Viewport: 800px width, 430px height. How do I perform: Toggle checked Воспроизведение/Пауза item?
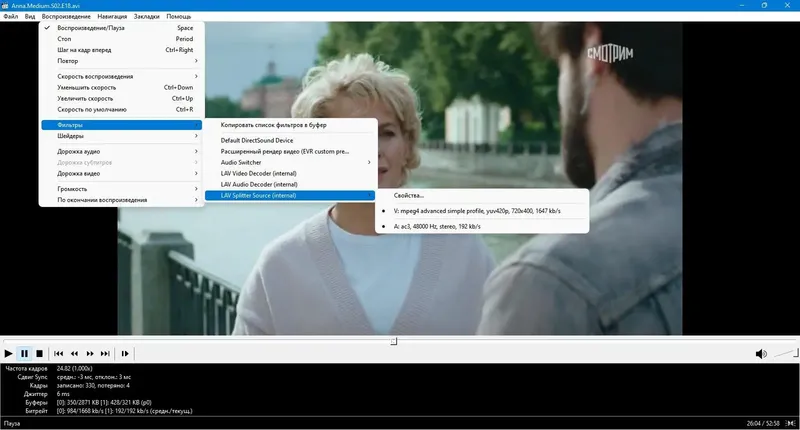pyautogui.click(x=121, y=28)
